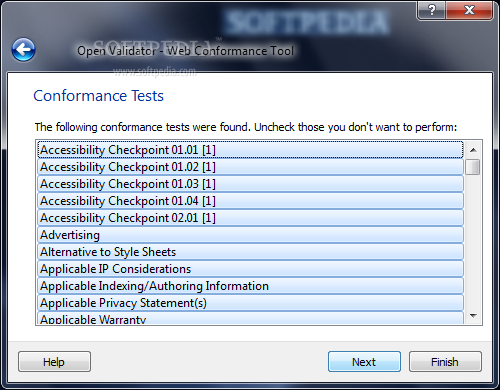Select Accessibility Checkpoint 01.04 [1]
Viewport: 500px width, 390px height.
pos(250,201)
